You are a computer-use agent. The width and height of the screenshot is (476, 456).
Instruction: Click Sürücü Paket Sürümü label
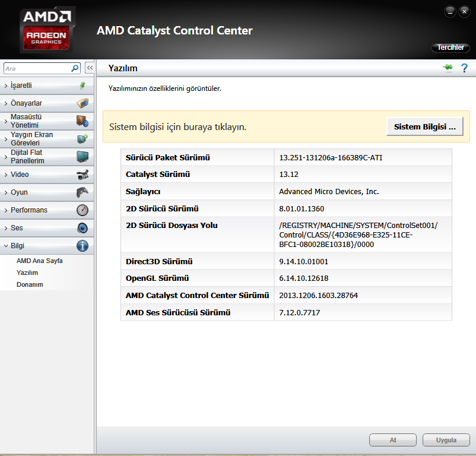click(167, 158)
